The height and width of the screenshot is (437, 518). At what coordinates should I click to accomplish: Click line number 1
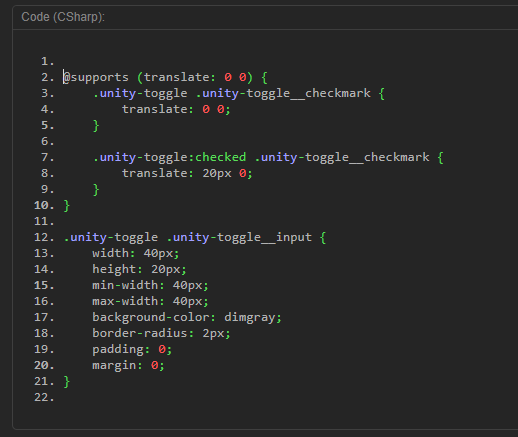[47, 61]
